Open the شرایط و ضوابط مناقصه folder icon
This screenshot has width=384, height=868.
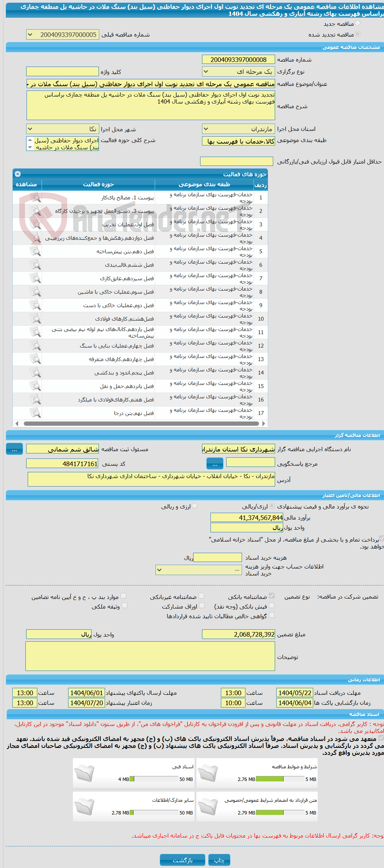[x=208, y=773]
